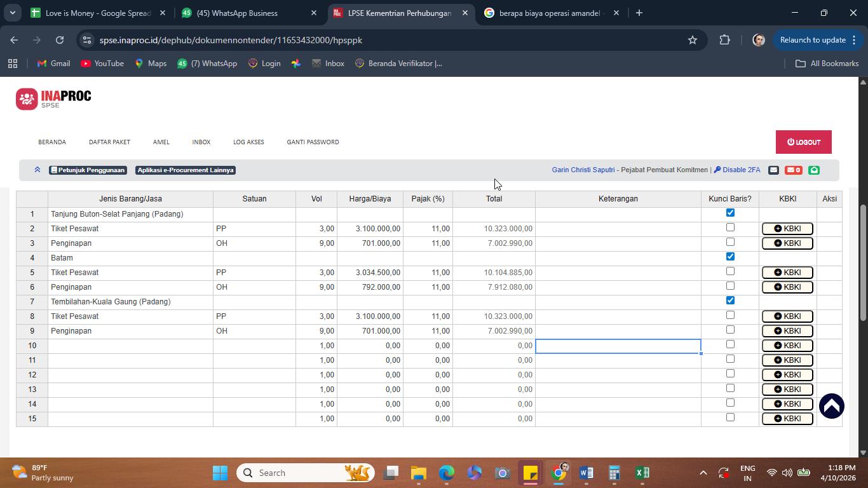Open File Explorer from the taskbar

pyautogui.click(x=418, y=473)
